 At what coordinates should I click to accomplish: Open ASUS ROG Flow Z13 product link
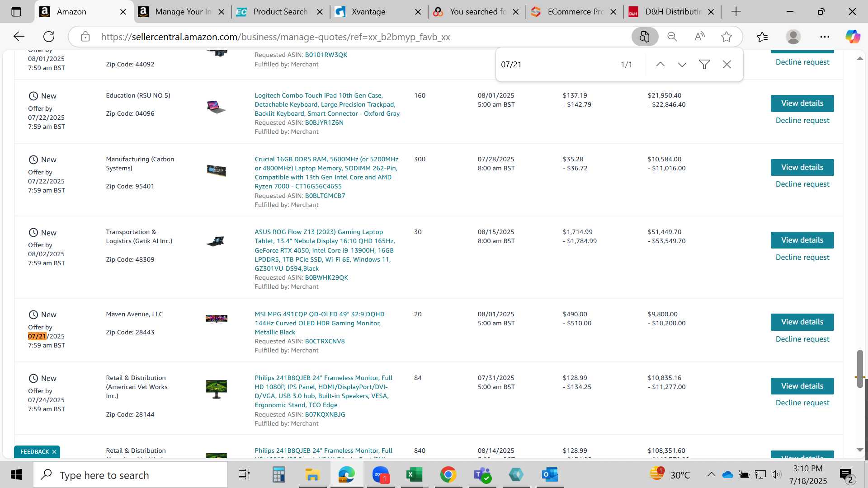click(325, 250)
